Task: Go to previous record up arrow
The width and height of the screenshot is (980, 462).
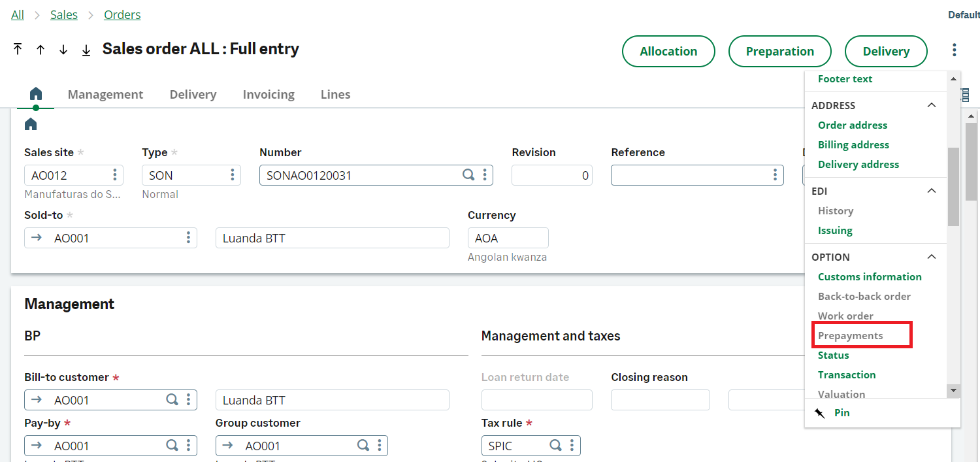Action: pos(41,50)
